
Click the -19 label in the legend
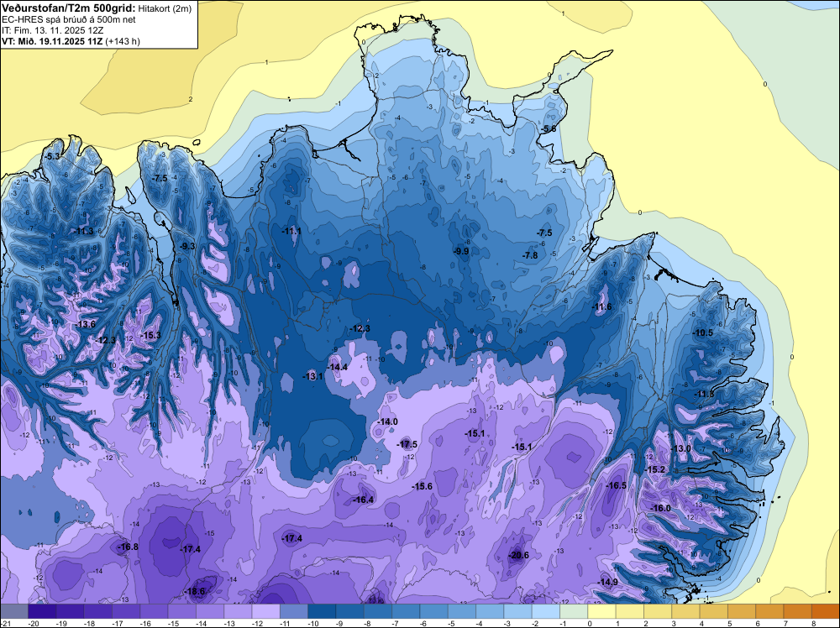click(x=63, y=623)
